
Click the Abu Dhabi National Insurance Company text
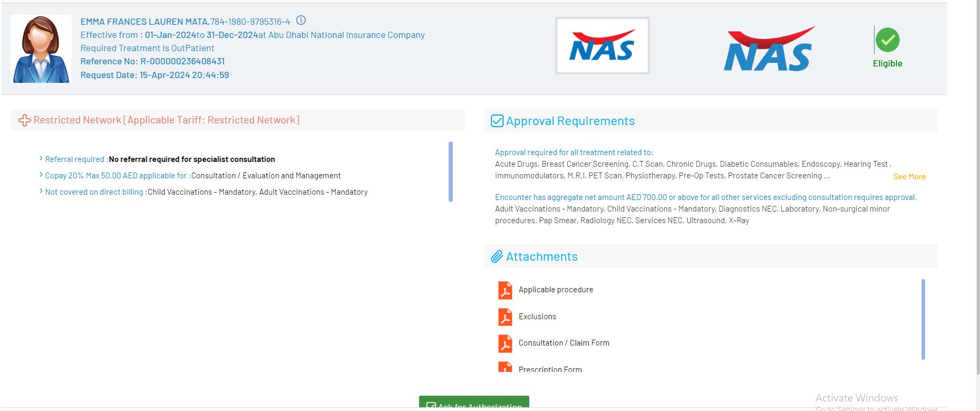tap(346, 35)
